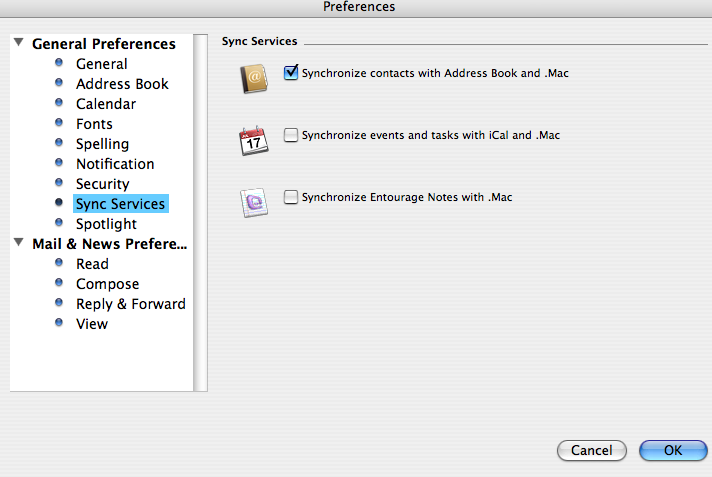This screenshot has height=477, width=712.
Task: Select the Spelling preferences item
Action: 103,144
